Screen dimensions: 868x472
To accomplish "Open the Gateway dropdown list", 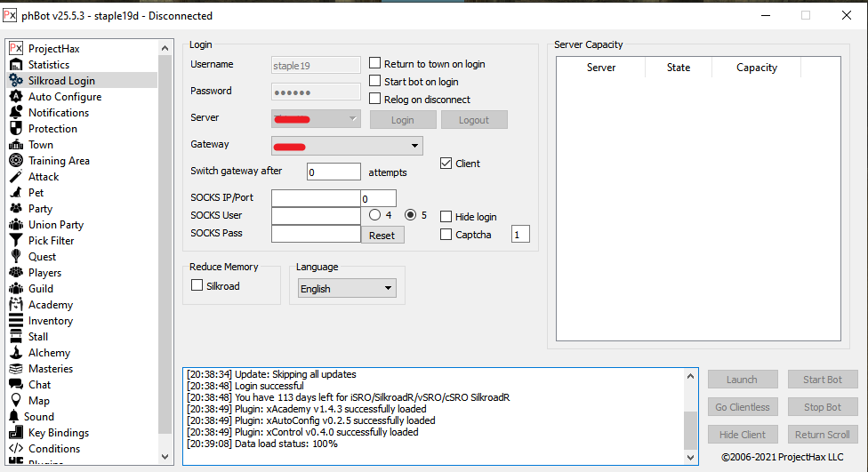I will coord(414,146).
